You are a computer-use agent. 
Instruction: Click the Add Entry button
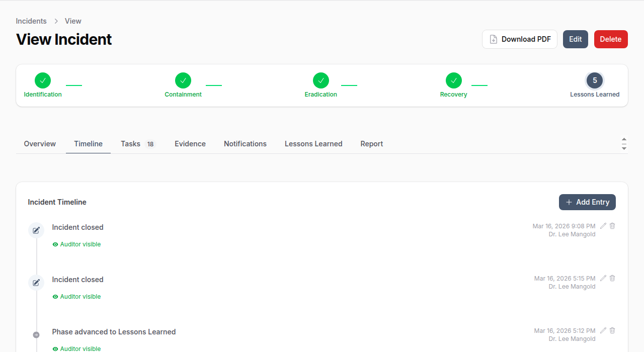[x=587, y=202]
